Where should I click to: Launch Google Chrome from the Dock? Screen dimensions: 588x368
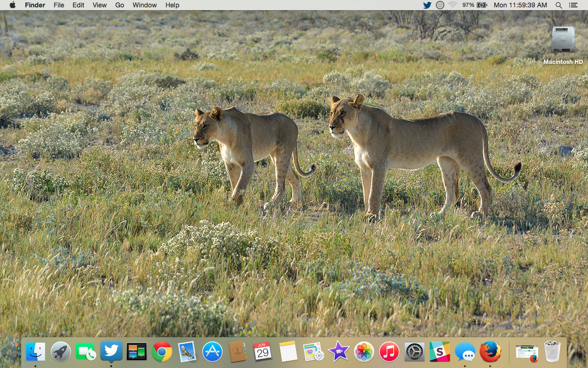click(162, 352)
